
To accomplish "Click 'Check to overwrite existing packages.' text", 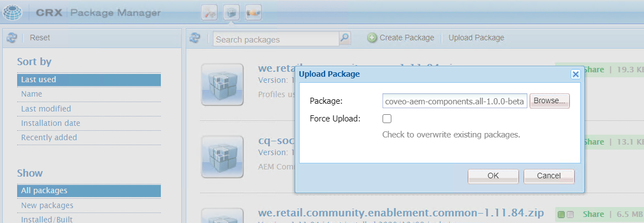I will click(x=452, y=135).
